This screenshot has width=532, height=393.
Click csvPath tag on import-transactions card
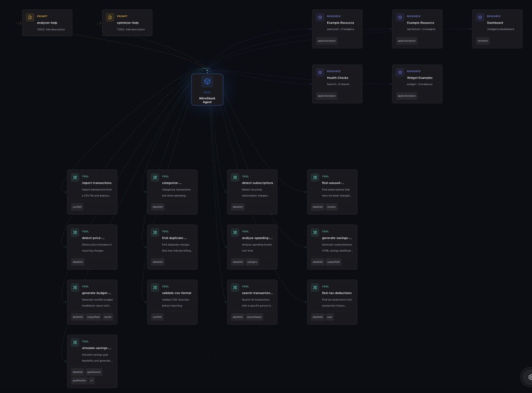point(77,207)
